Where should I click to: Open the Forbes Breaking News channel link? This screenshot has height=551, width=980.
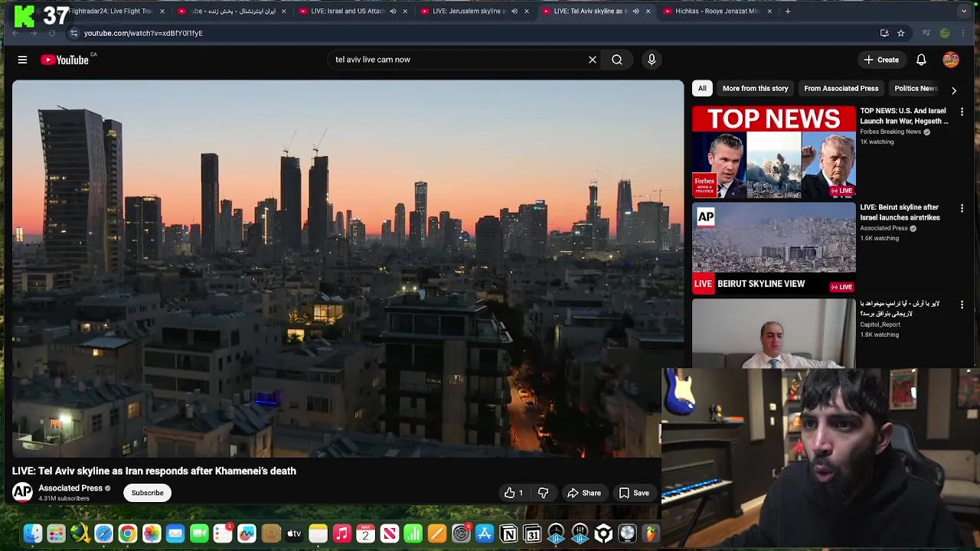(890, 132)
